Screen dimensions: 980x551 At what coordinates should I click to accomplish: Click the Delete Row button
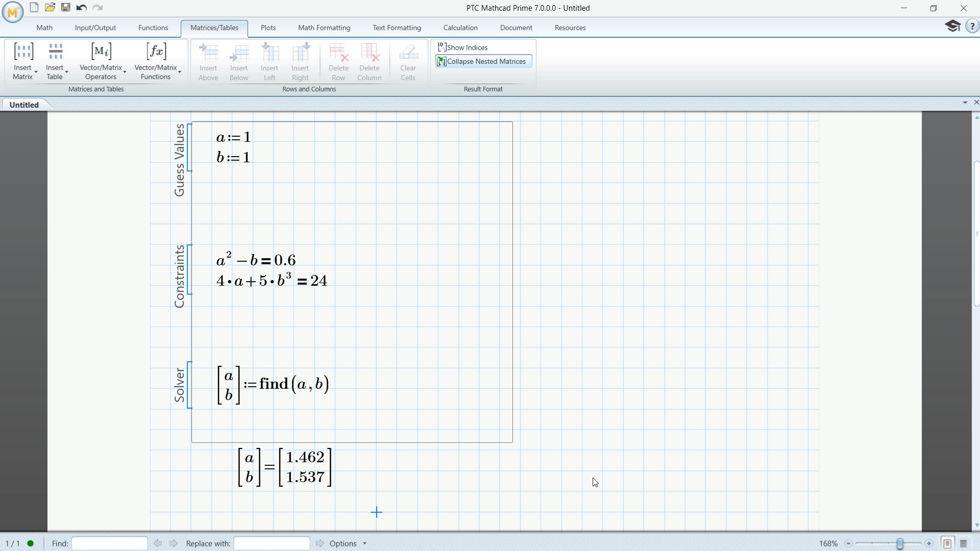[338, 62]
